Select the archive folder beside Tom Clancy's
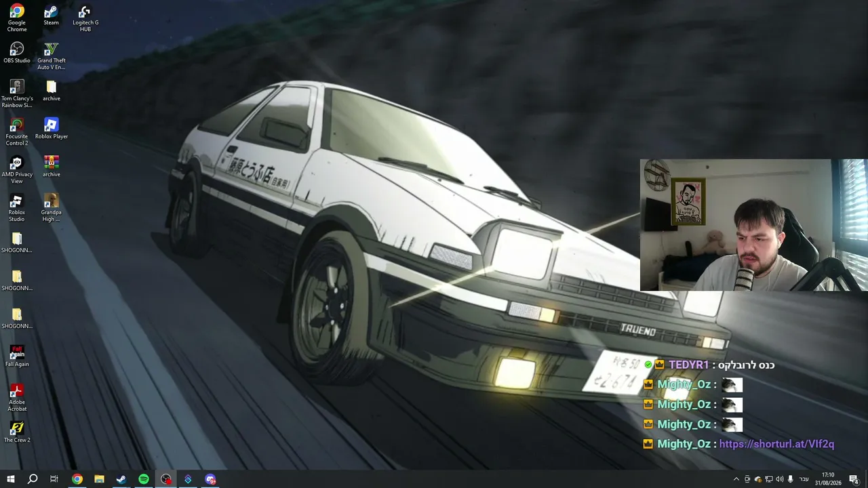The image size is (868, 488). [x=51, y=91]
